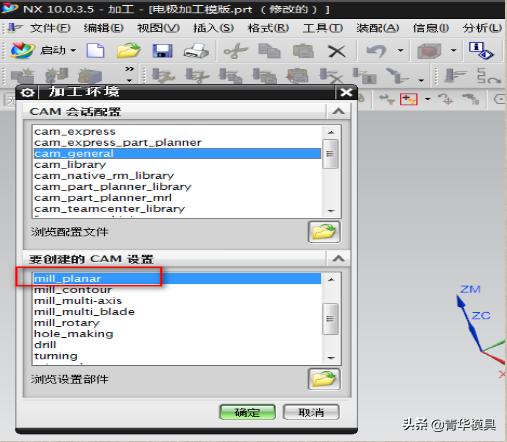Click scroll-down arrow in CAM setup list

331,358
